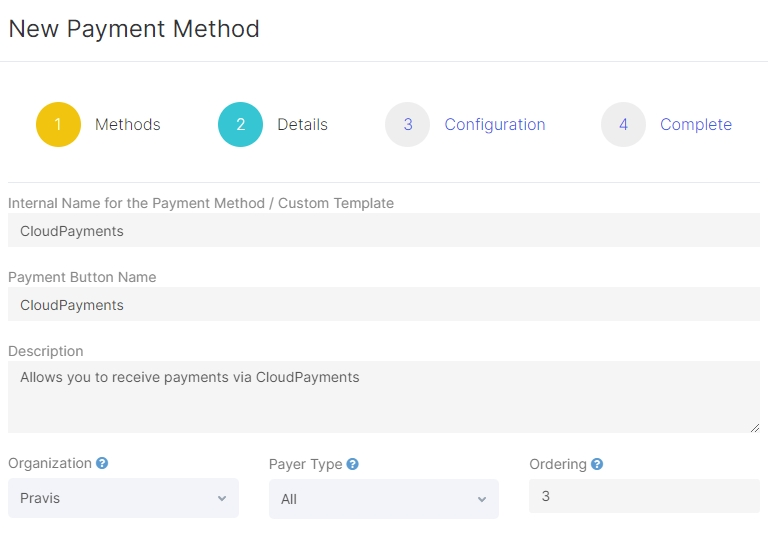Focus the Internal Name input field

(x=384, y=231)
